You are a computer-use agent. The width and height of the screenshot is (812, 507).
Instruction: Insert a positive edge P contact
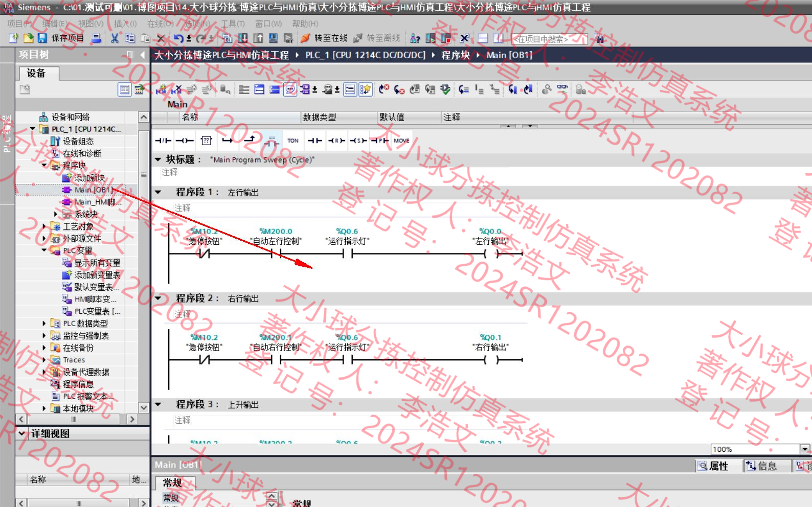point(379,141)
